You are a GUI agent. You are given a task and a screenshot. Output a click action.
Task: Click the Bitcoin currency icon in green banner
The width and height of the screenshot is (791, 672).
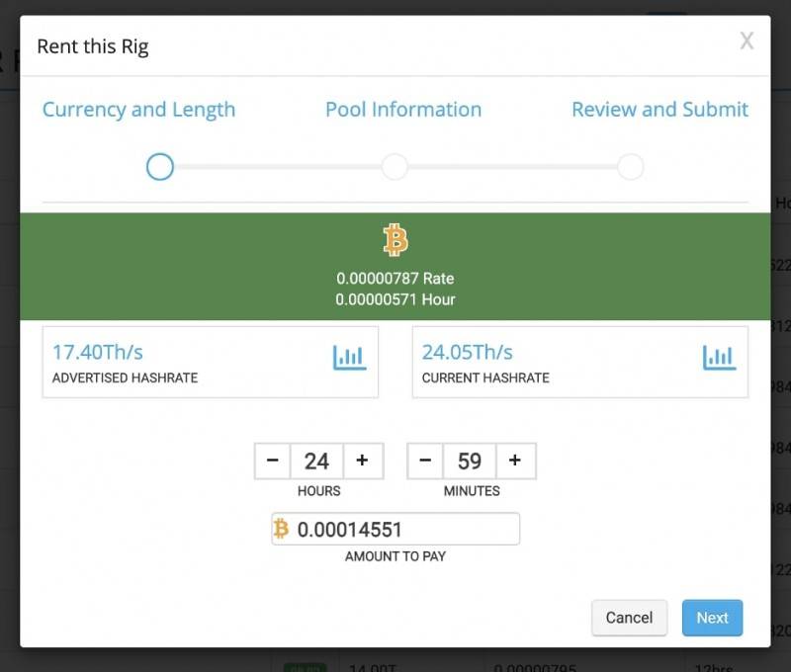[x=395, y=240]
